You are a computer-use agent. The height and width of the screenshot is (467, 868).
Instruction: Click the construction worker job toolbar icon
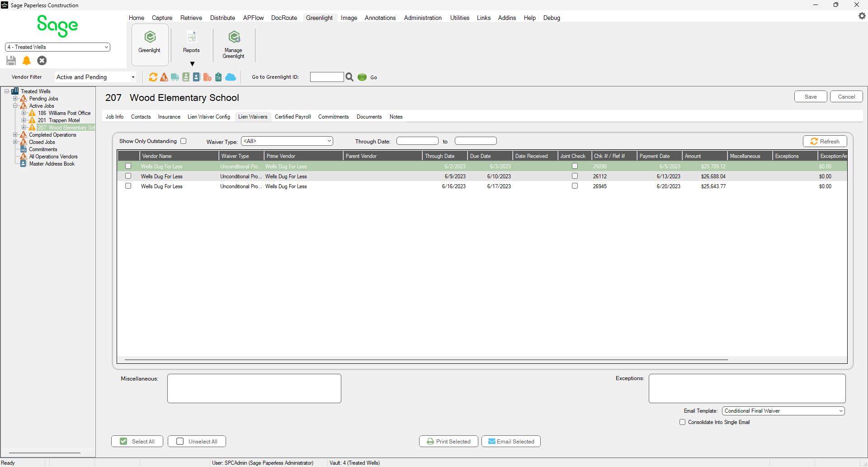coord(164,77)
